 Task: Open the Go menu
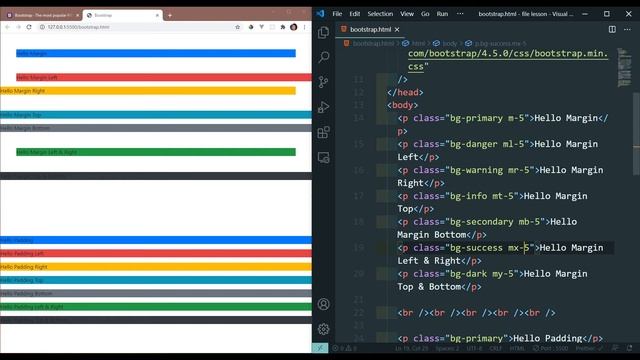[425, 14]
